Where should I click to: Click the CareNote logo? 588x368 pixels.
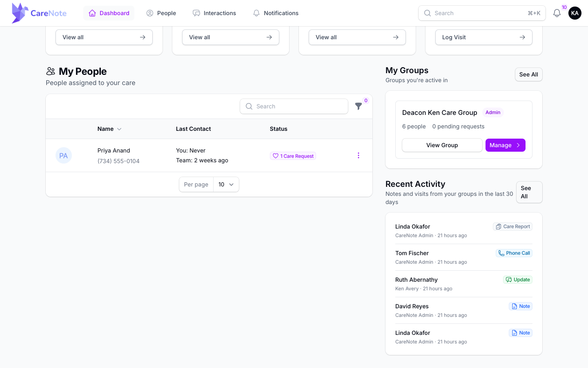39,13
